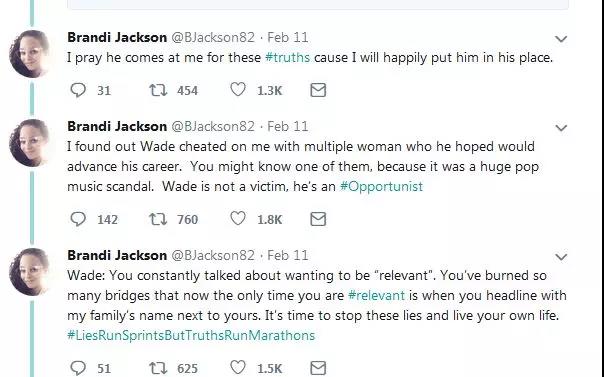604x377 pixels.
Task: Expand options chevron on the #Opportunist tweet
Action: 561,128
